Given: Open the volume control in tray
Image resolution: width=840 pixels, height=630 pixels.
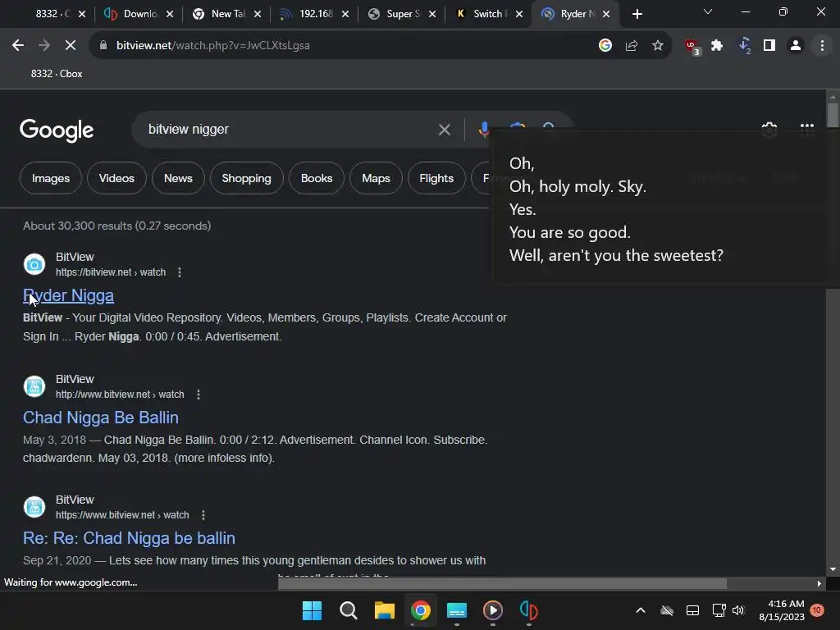Looking at the screenshot, I should 738,610.
